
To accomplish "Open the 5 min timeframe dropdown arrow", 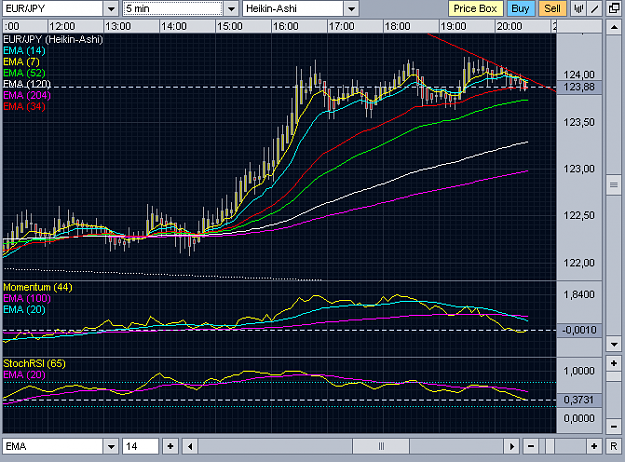I will click(231, 9).
